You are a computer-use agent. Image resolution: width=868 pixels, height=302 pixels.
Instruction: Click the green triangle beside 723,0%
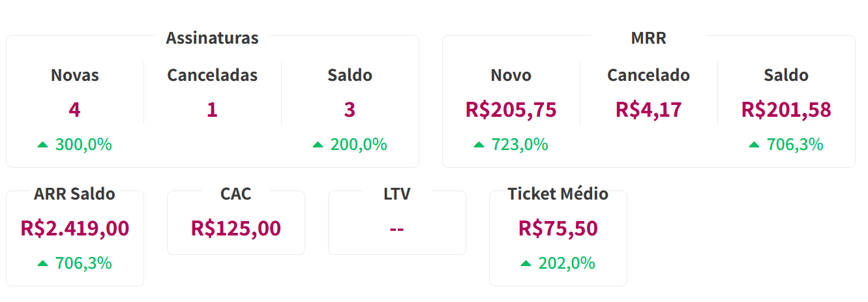(479, 145)
